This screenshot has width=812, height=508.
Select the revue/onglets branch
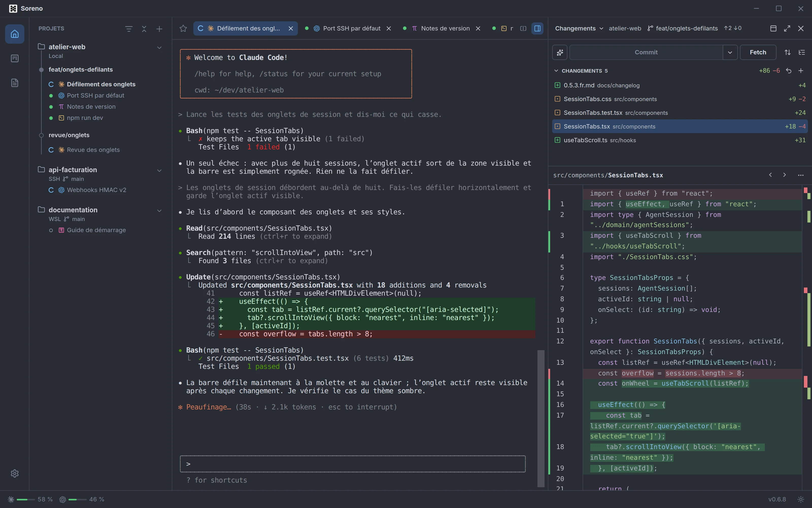tap(69, 135)
